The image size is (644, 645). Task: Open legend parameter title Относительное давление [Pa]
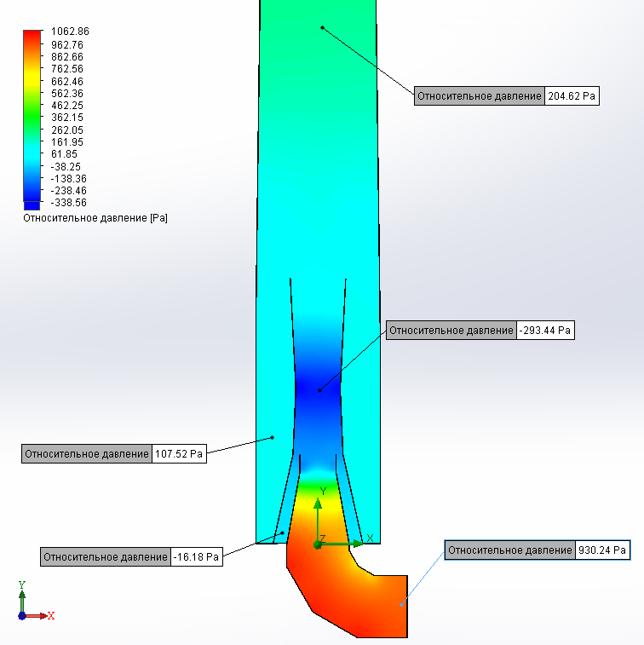pyautogui.click(x=95, y=219)
